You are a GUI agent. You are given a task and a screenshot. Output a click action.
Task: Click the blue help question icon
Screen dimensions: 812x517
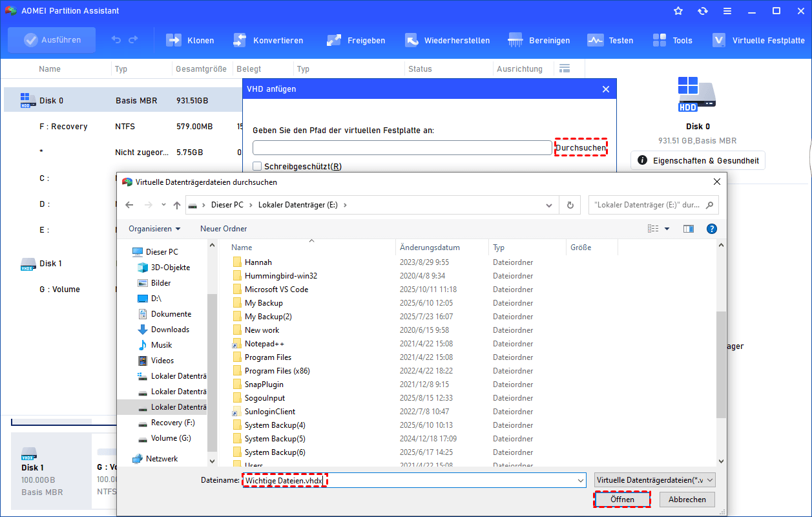pos(712,229)
